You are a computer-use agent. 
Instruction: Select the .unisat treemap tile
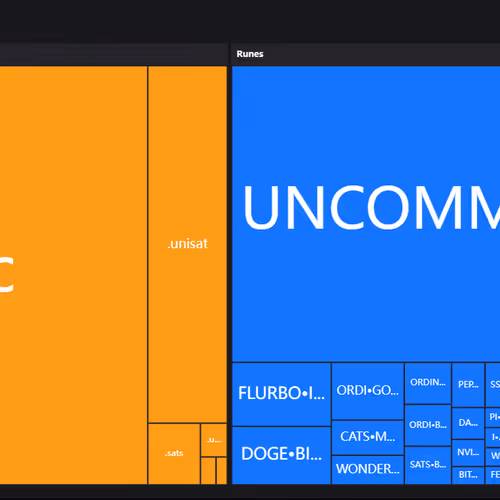[x=187, y=244]
